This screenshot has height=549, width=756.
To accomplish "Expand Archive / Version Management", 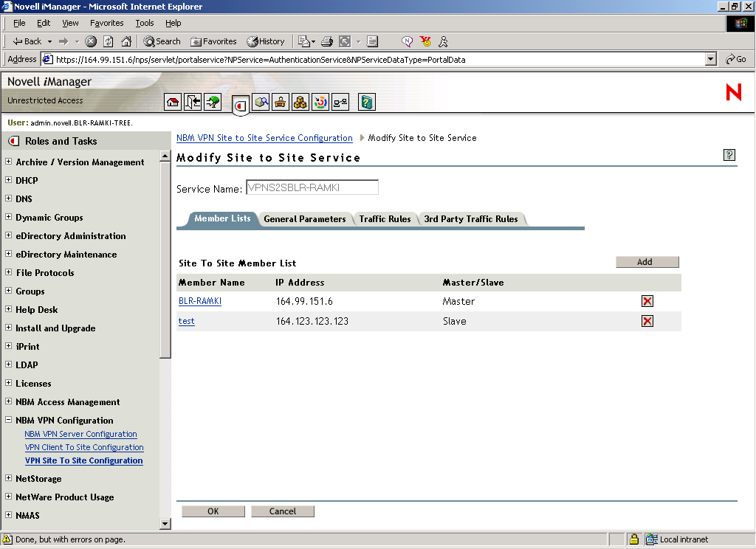I will (x=8, y=162).
